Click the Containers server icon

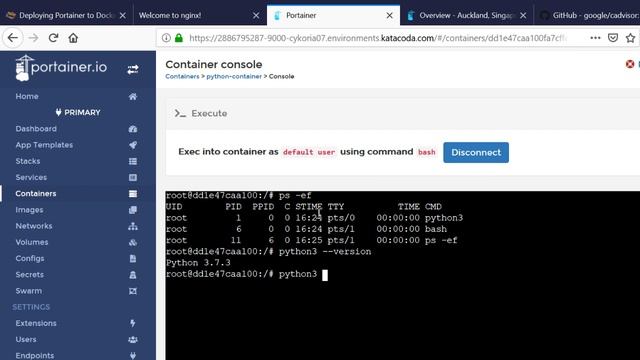pos(133,194)
